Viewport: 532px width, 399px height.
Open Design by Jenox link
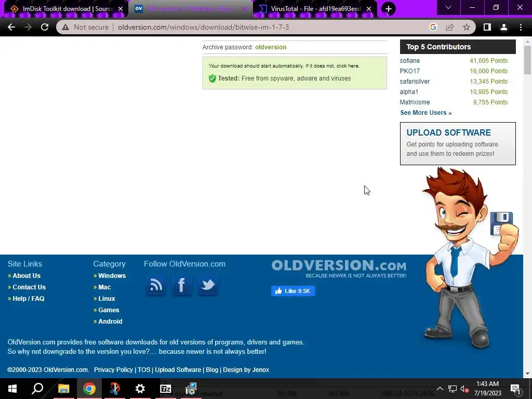[246, 370]
